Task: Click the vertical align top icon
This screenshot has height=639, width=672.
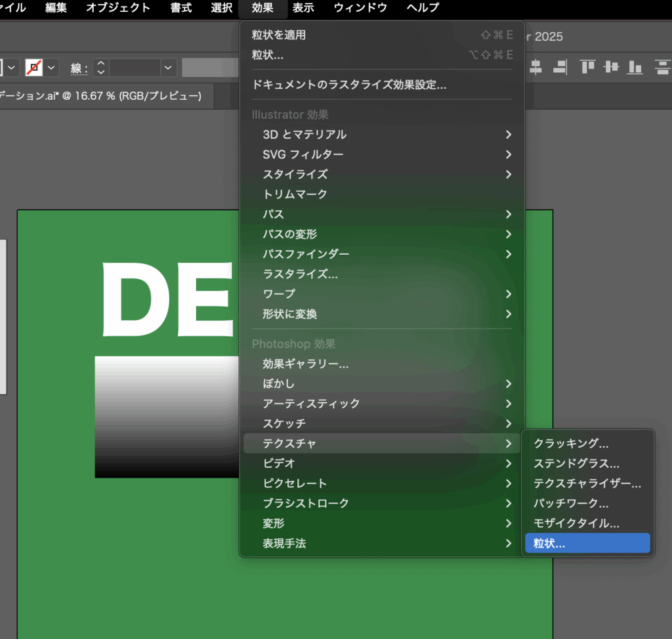Action: (x=587, y=67)
